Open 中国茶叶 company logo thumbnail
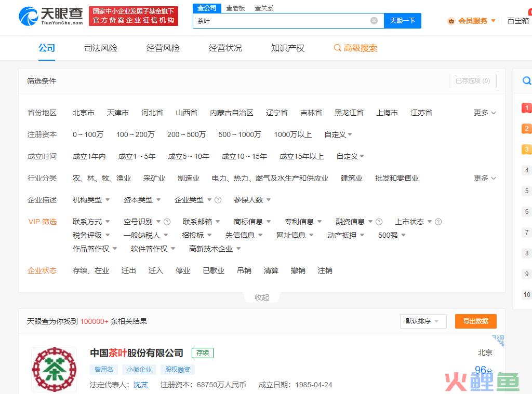This screenshot has width=532, height=394. tap(54, 370)
